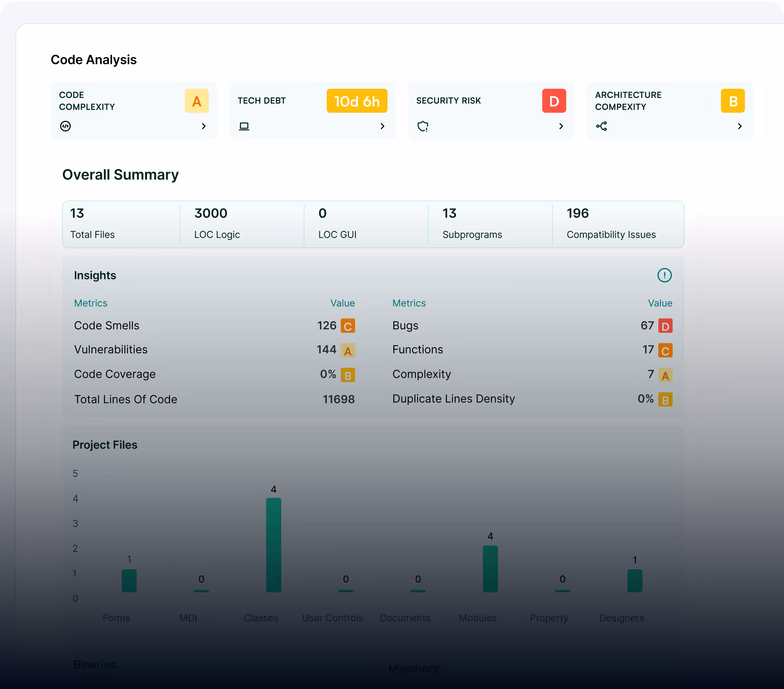Click the Security Risk grade D badge

554,101
